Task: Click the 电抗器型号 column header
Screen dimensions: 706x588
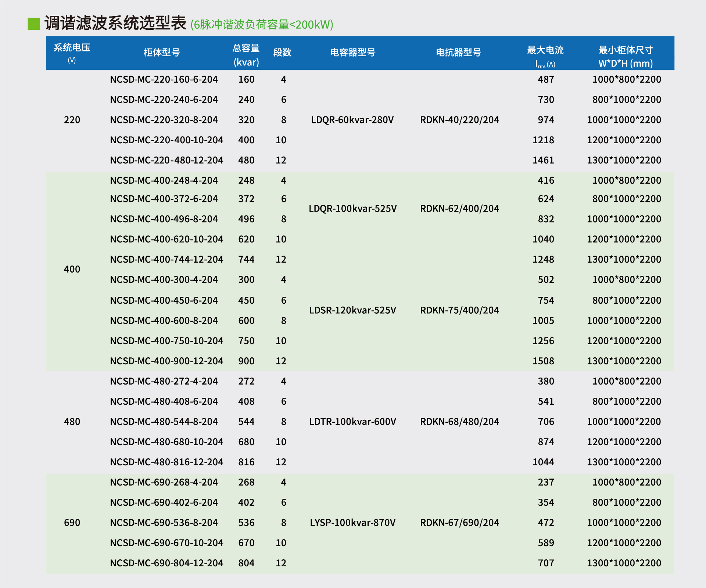Action: click(459, 53)
